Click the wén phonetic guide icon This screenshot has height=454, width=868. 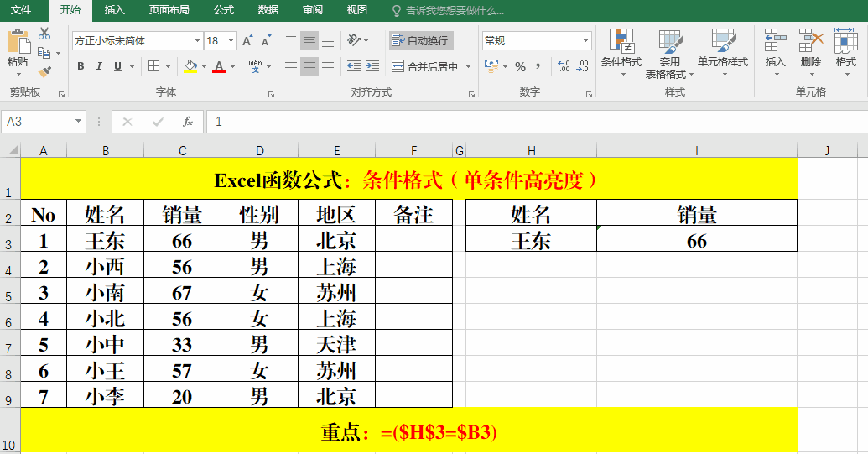pyautogui.click(x=255, y=66)
